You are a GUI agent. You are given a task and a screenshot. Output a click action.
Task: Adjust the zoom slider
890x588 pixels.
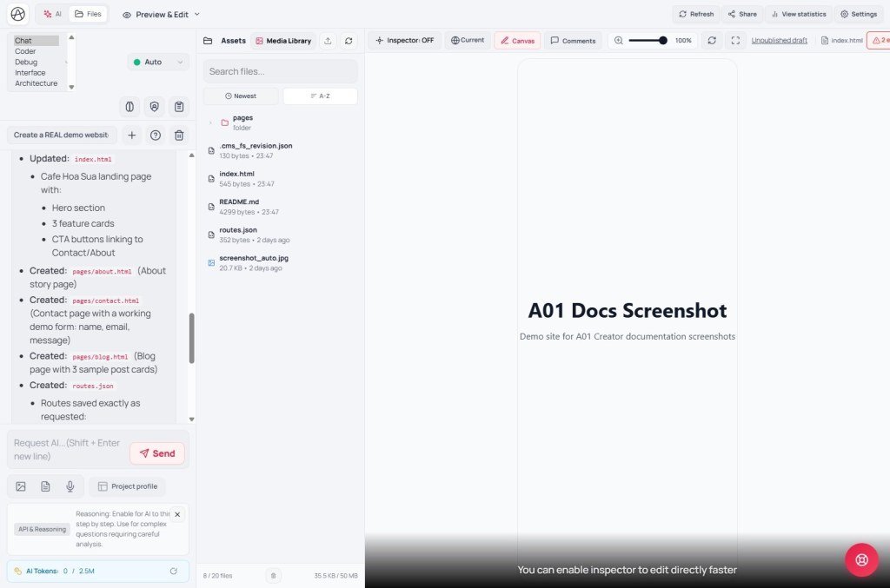pos(648,40)
